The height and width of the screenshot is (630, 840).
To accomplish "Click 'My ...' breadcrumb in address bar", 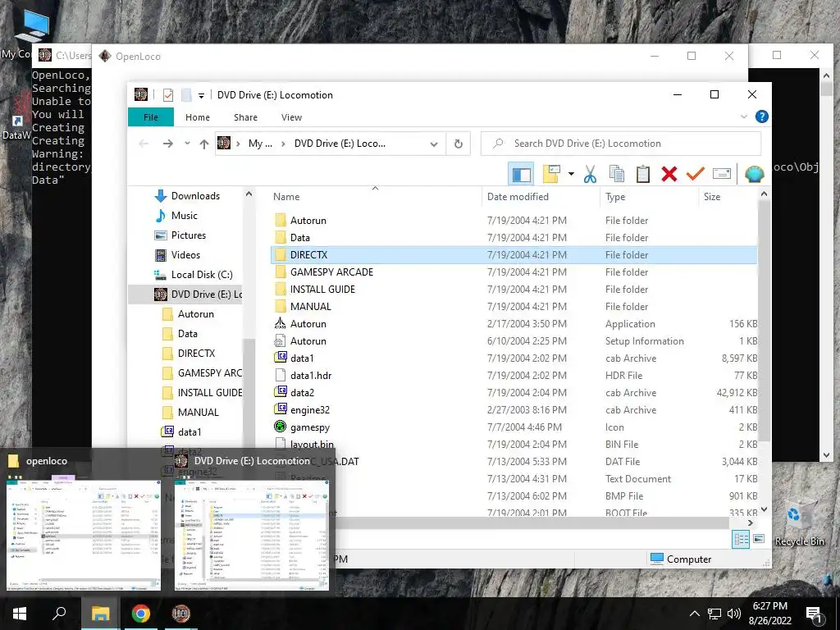I will click(x=260, y=144).
